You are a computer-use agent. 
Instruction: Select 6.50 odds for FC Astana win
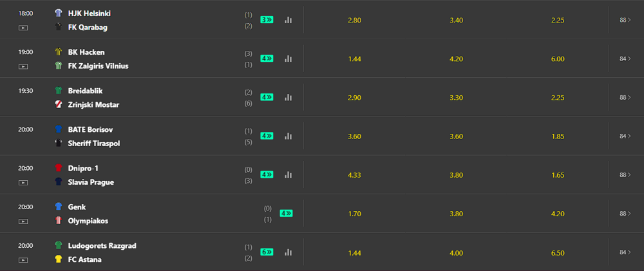click(558, 252)
